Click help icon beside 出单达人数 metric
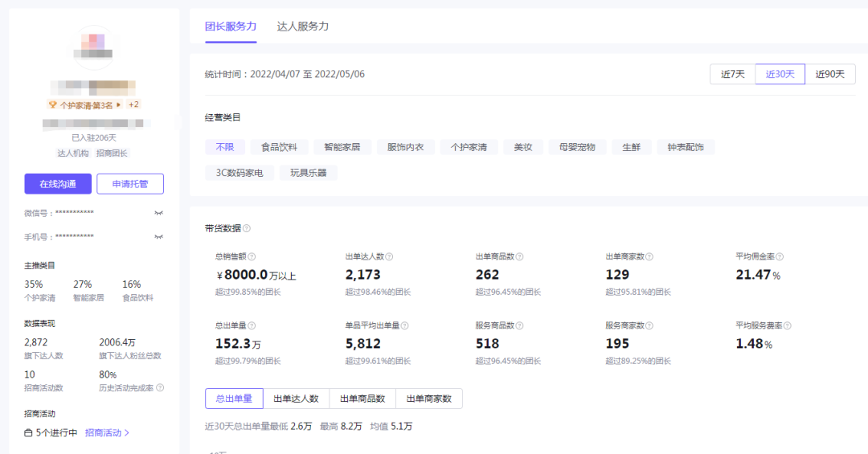This screenshot has width=868, height=454. point(390,256)
